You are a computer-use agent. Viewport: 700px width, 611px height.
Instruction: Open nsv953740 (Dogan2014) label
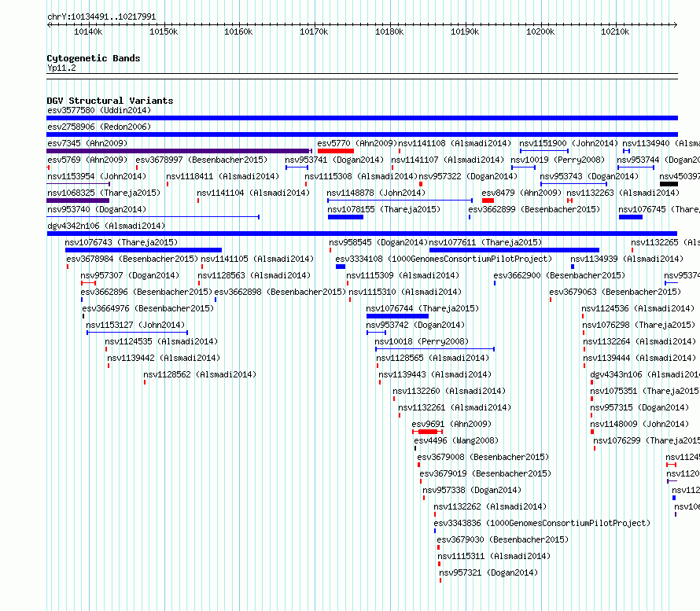tap(97, 209)
